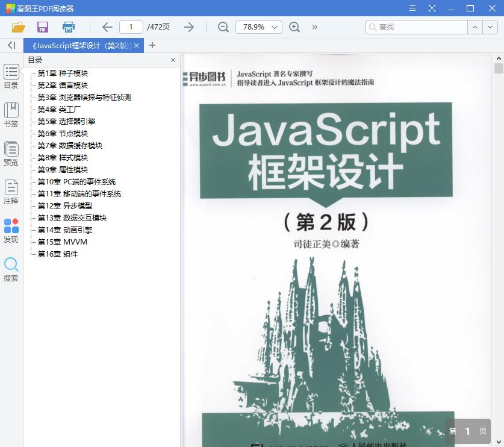Screen dimensions: 504x447
Task: Add a new tab with plus
Action: tap(152, 46)
